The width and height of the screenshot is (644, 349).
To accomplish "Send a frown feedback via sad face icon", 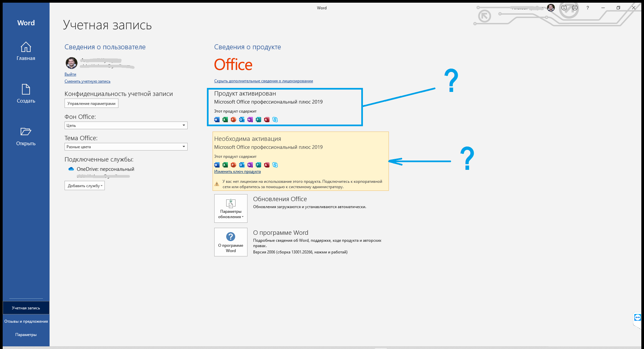I will coord(574,8).
